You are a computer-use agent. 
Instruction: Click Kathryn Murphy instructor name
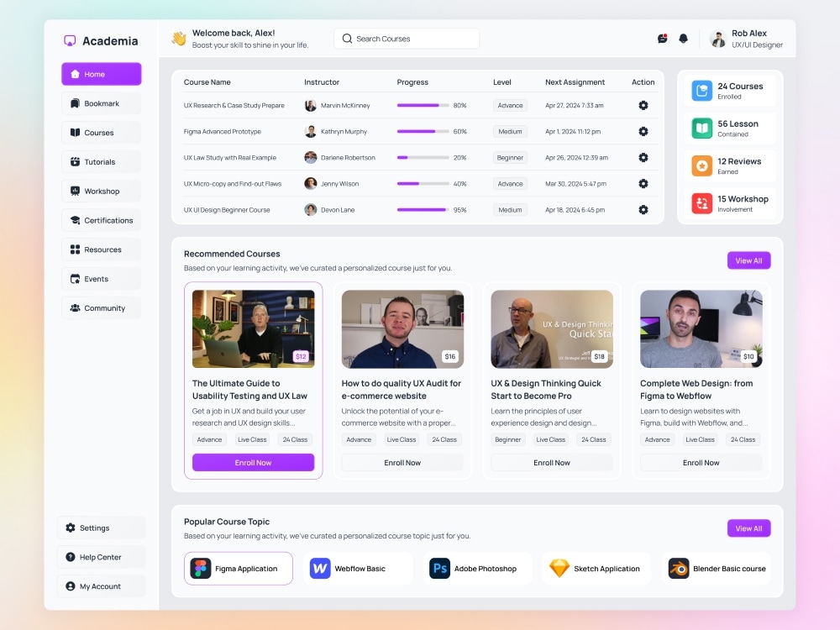click(x=344, y=131)
